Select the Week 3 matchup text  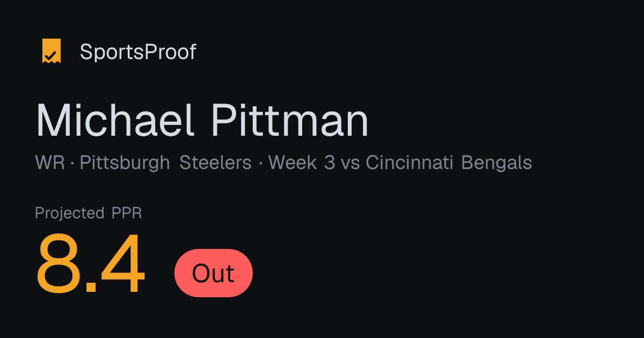pos(302,163)
